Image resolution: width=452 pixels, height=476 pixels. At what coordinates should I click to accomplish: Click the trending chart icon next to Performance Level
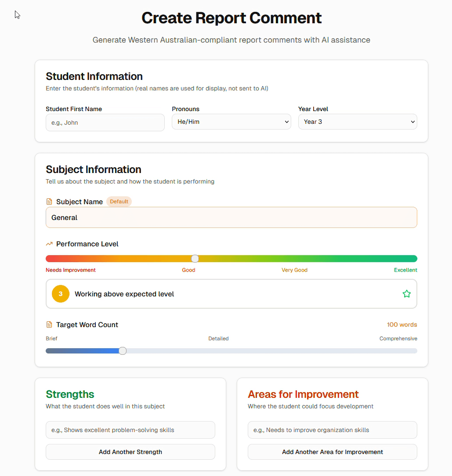tap(49, 243)
